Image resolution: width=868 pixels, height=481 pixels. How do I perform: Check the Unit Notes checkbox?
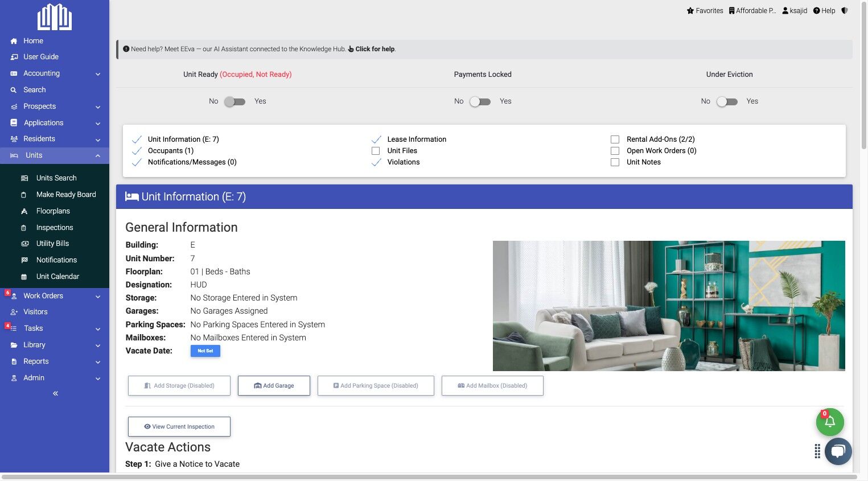615,162
